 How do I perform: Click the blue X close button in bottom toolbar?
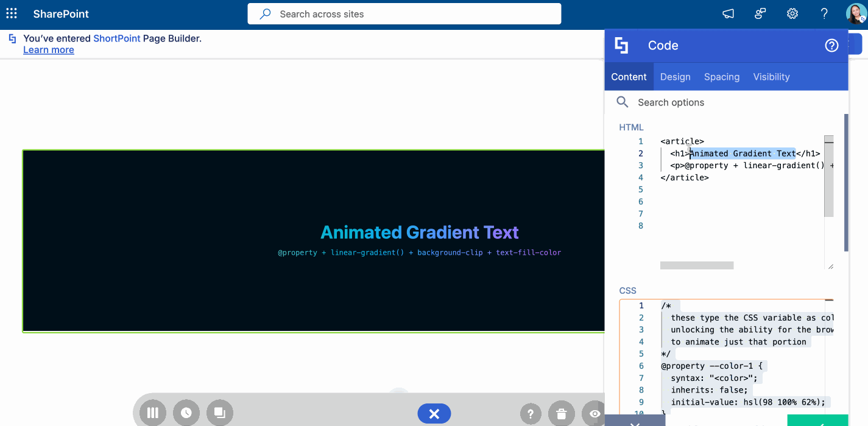pos(434,414)
